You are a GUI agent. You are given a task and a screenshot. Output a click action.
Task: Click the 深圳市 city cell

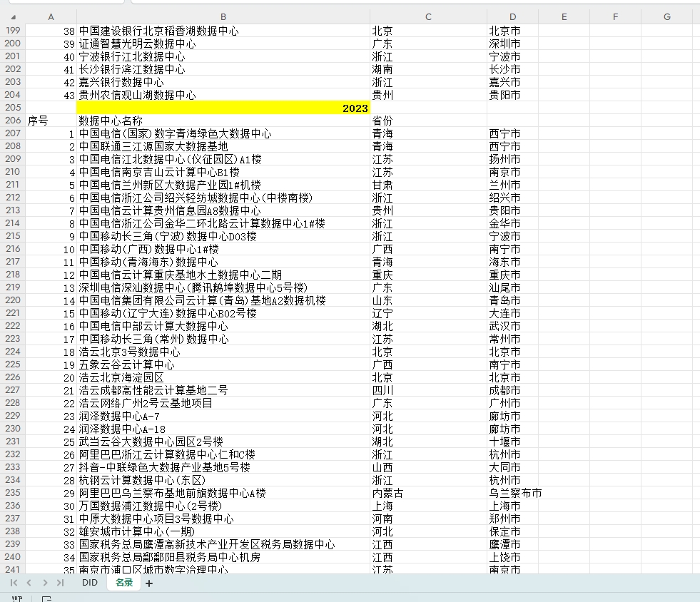[x=512, y=44]
